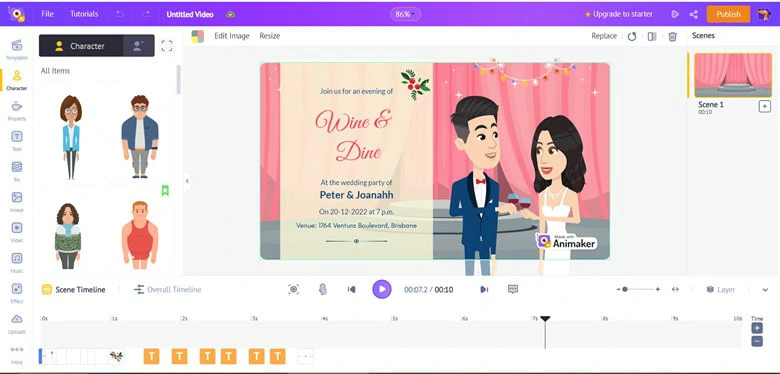The image size is (780, 374).
Task: Select the last text item in timeline
Action: [278, 356]
